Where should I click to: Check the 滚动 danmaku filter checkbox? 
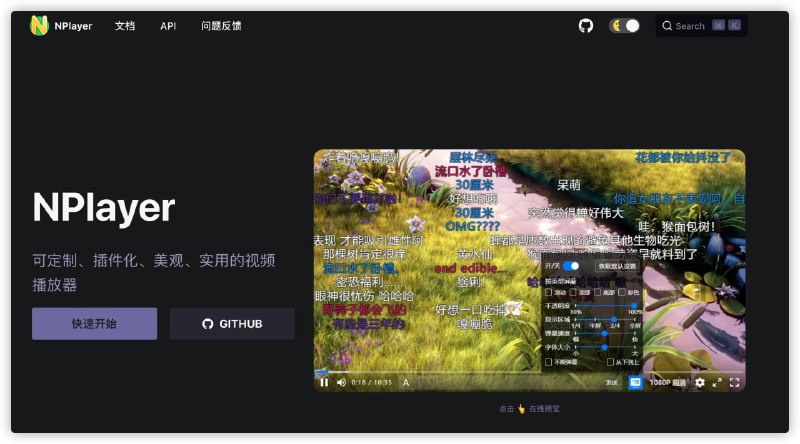(548, 292)
